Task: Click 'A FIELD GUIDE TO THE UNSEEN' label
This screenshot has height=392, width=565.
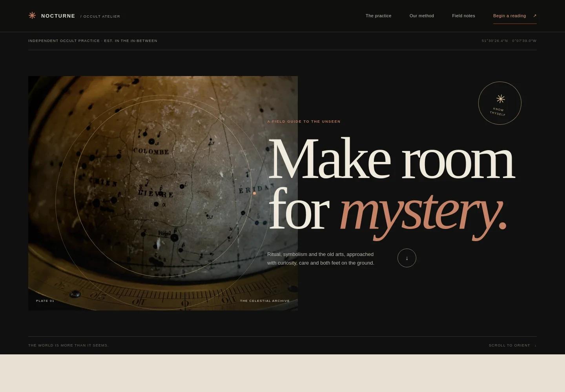Action: pyautogui.click(x=304, y=122)
